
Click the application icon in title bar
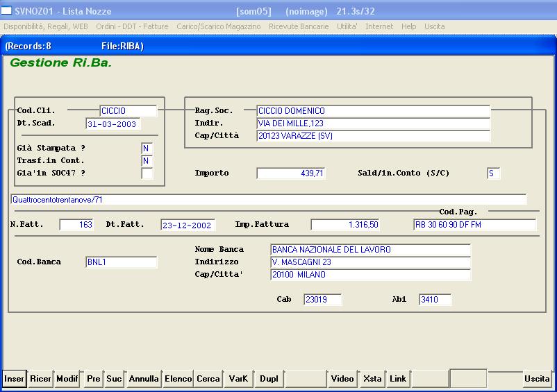click(x=6, y=11)
